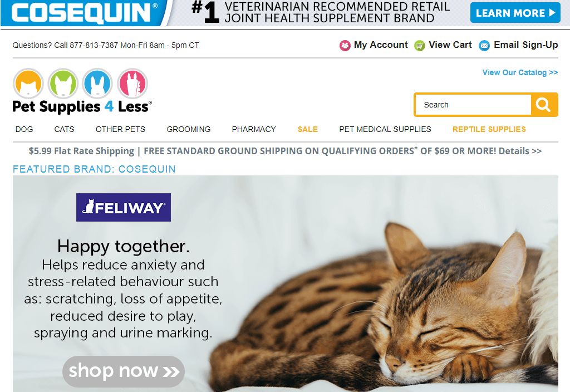Select the green dog logo circle
Image resolution: width=570 pixels, height=392 pixels.
(x=63, y=84)
